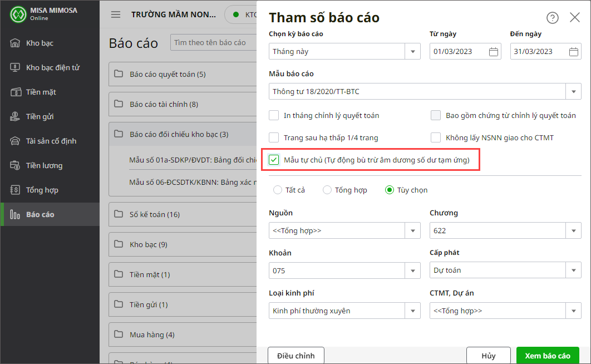
Task: Click the help question mark icon
Action: (x=552, y=18)
